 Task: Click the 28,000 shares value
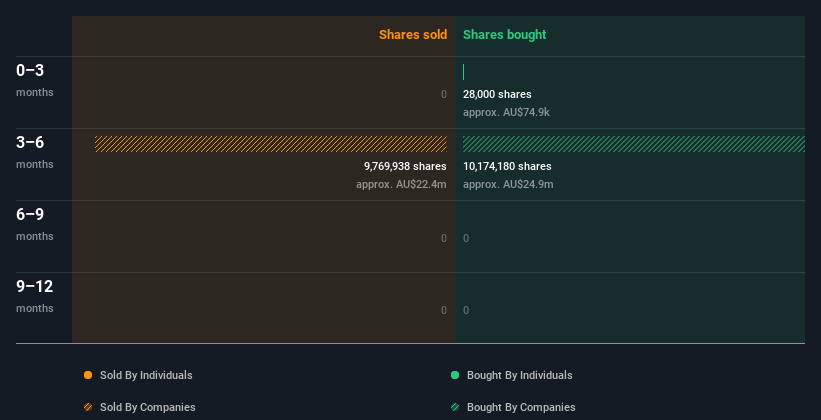click(497, 94)
